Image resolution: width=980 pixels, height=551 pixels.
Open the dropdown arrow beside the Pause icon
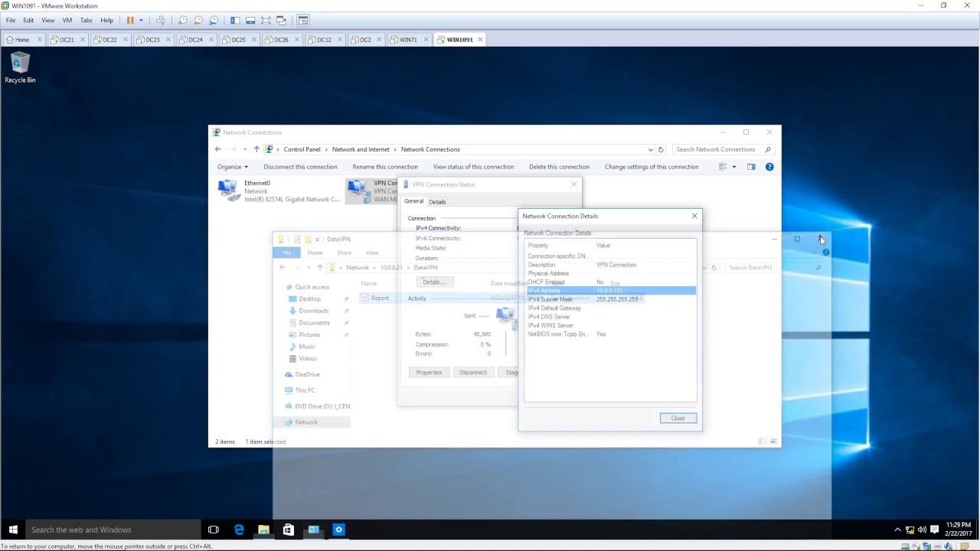[x=141, y=20]
